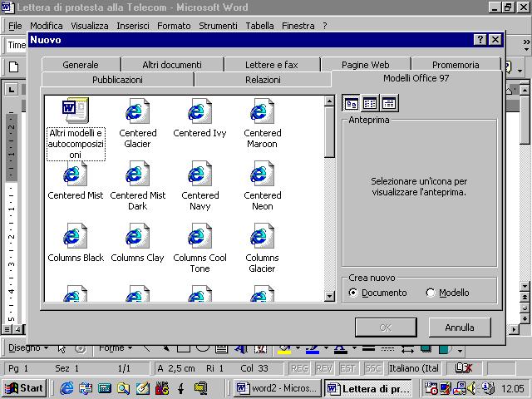Viewport: 532px width, 399px height.
Task: Choose the Documento radio option
Action: [x=378, y=293]
